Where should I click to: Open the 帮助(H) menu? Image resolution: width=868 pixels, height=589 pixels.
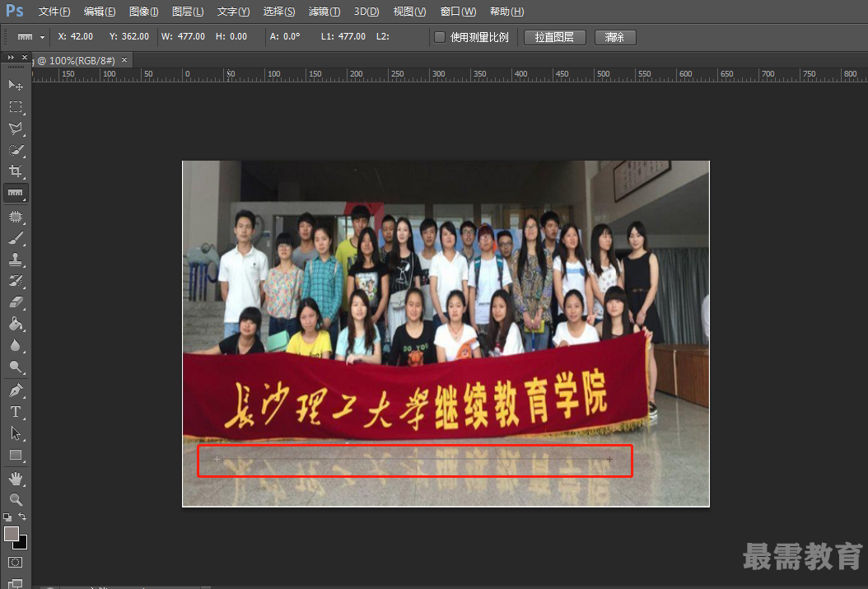(x=507, y=12)
